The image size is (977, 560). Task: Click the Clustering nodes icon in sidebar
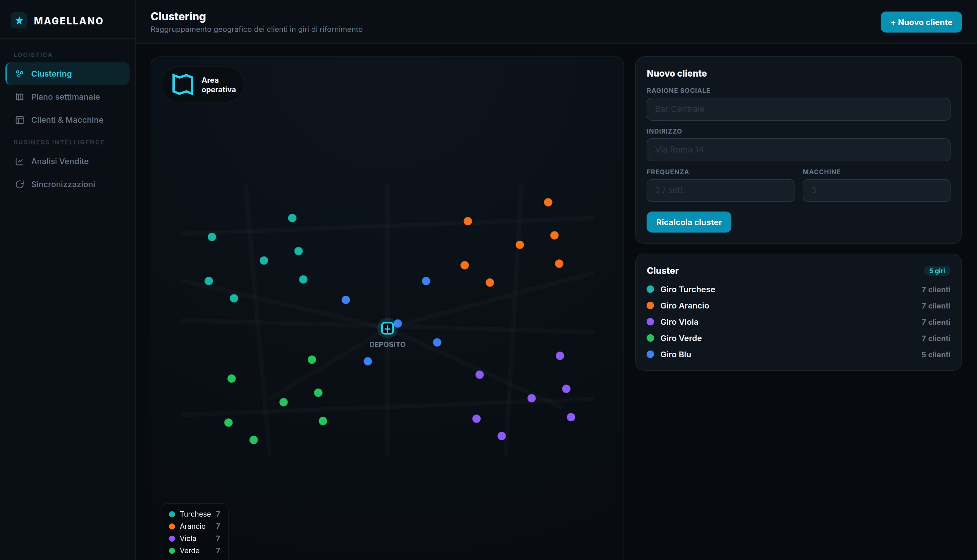coord(20,74)
